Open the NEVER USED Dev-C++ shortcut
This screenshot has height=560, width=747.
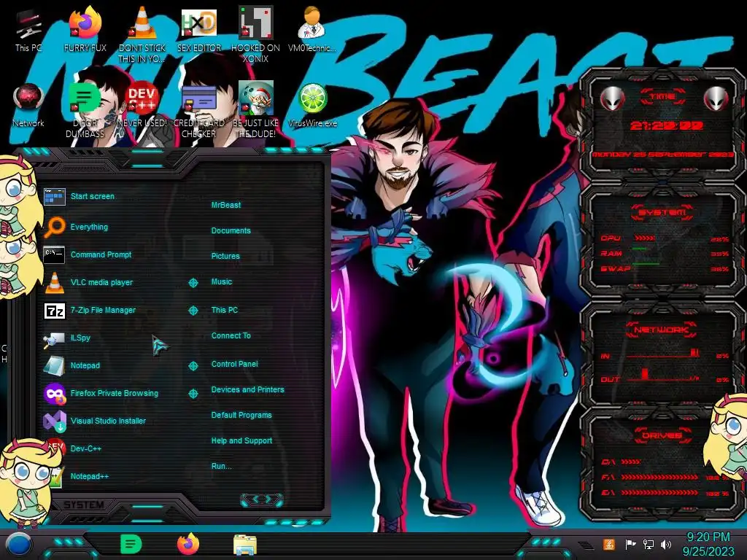tap(142, 105)
